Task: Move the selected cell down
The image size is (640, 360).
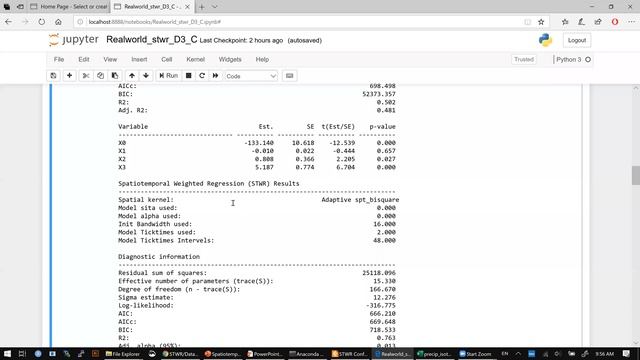Action: tap(146, 76)
